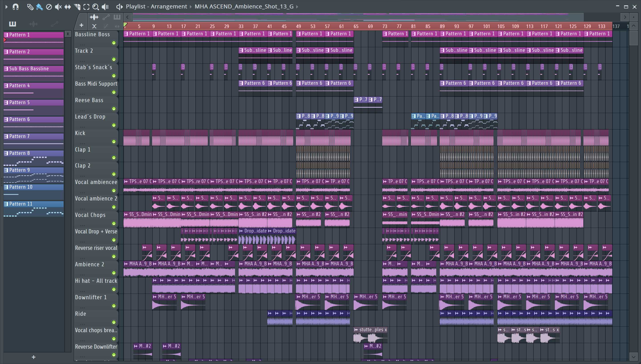Mute the Bassline Boss track
641x364 pixels.
114,43
